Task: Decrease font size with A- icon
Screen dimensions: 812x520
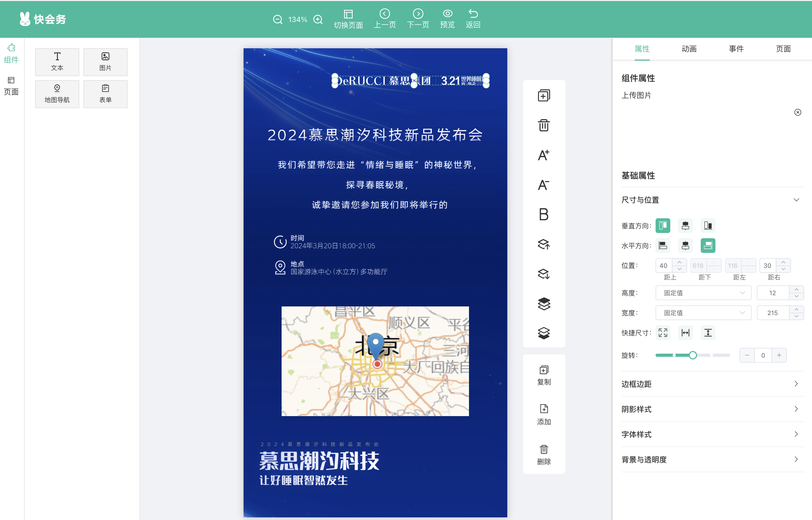Action: point(544,185)
